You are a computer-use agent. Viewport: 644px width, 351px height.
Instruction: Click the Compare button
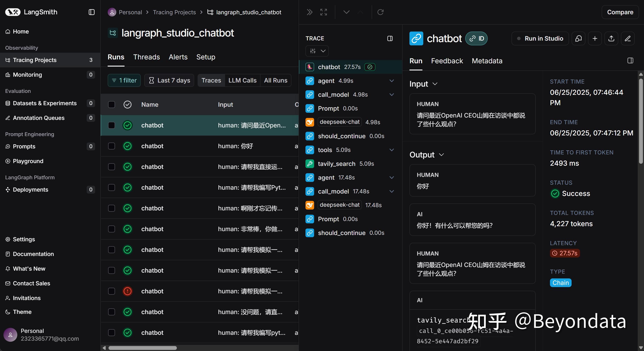(x=620, y=12)
